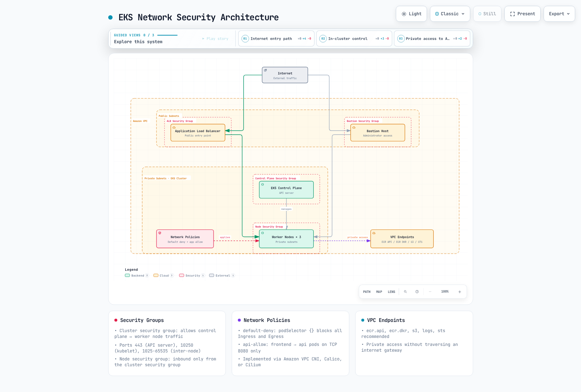The width and height of the screenshot is (581, 392).
Task: Click the 02 step badge for In-cluster control
Action: click(x=323, y=38)
